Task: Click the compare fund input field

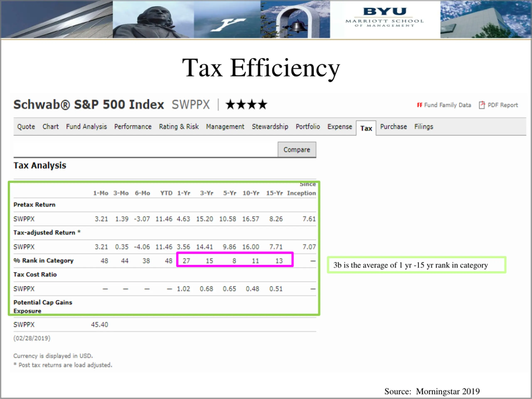Action: 145,150
